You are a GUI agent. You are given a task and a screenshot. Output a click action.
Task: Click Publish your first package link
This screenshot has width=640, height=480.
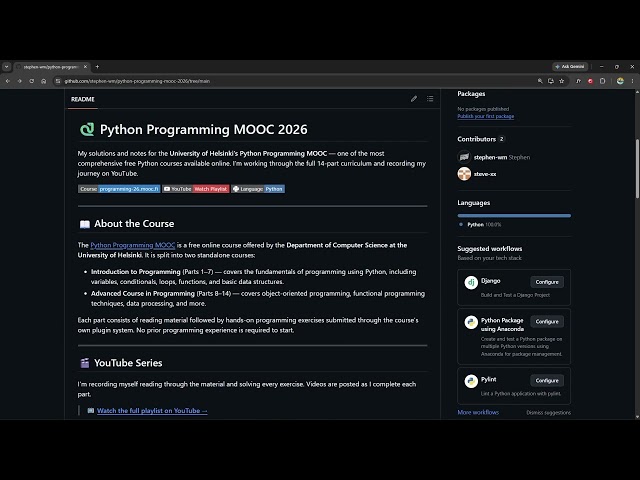pyautogui.click(x=486, y=116)
